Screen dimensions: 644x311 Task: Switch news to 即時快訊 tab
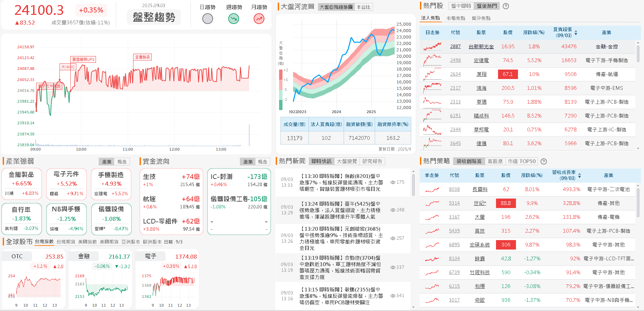coord(322,161)
